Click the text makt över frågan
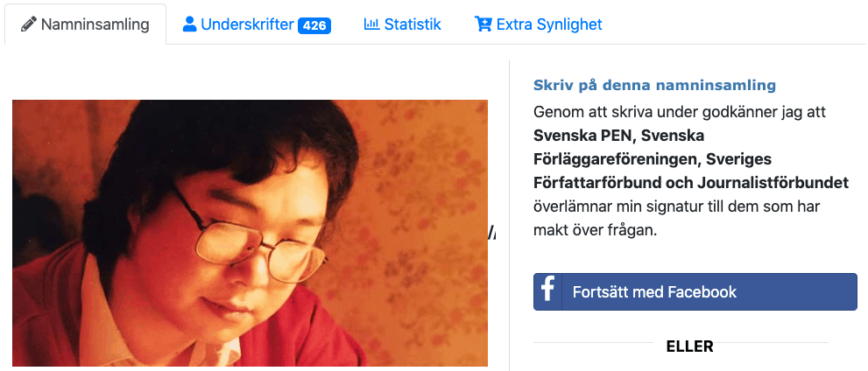 [595, 230]
